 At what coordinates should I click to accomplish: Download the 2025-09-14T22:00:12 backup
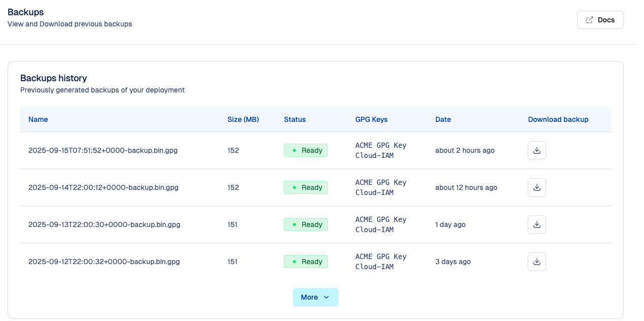pos(537,187)
